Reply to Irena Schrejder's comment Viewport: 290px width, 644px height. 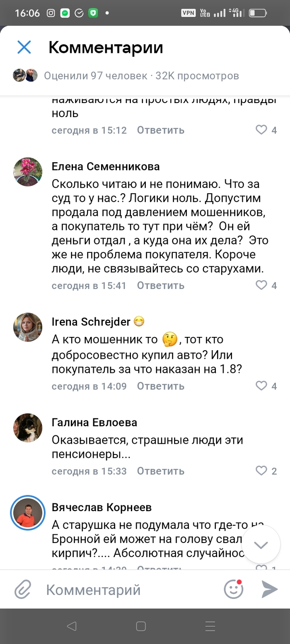pyautogui.click(x=160, y=386)
